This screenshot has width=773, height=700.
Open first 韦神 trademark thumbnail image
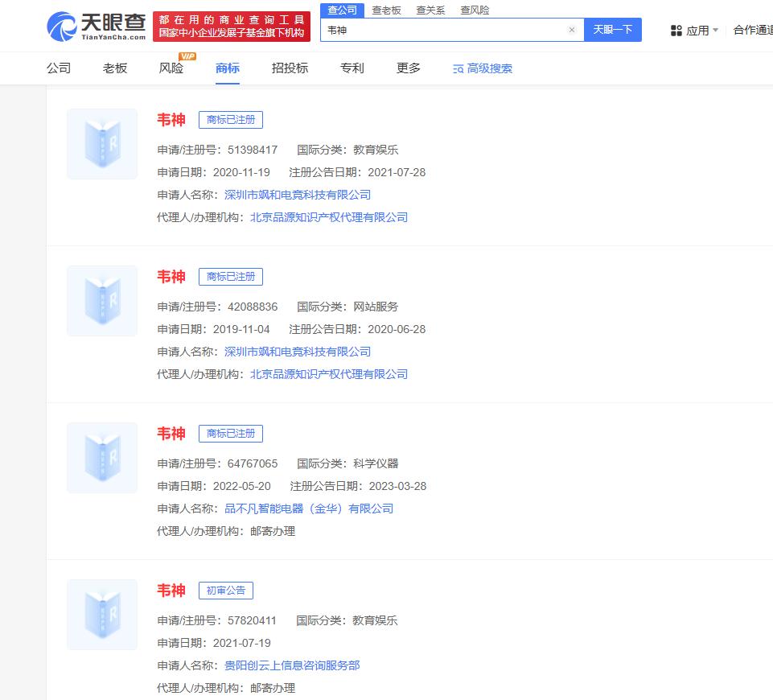coord(102,144)
